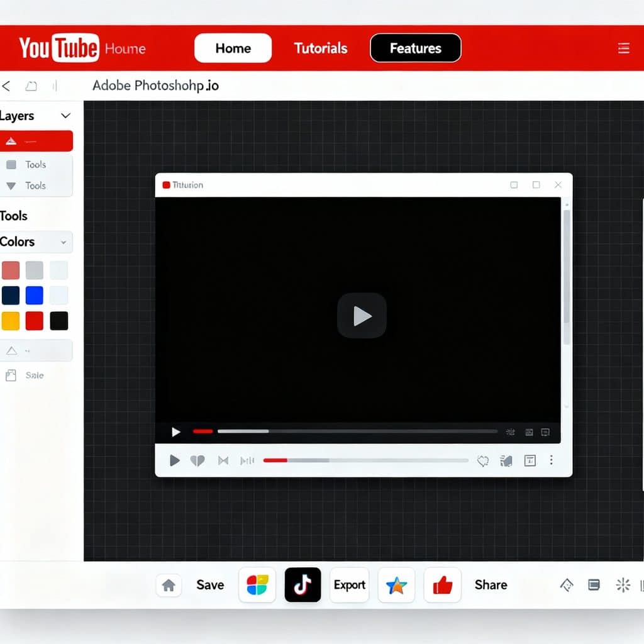Open the three-dot menu in the video player
Viewport: 644px width, 644px height.
click(551, 460)
